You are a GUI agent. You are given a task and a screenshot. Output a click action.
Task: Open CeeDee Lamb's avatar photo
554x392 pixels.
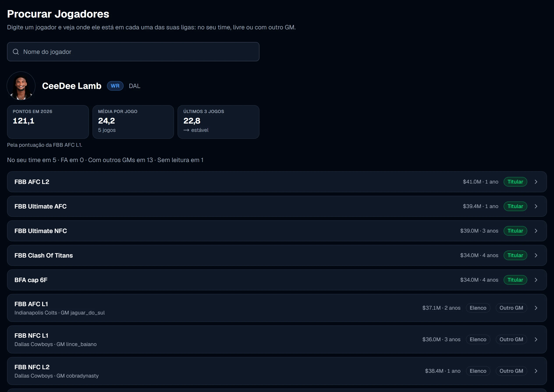(x=21, y=86)
